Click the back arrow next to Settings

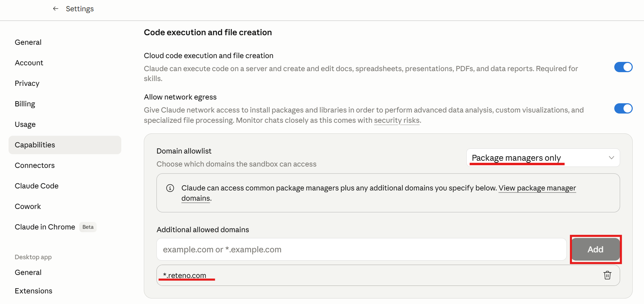pyautogui.click(x=56, y=9)
